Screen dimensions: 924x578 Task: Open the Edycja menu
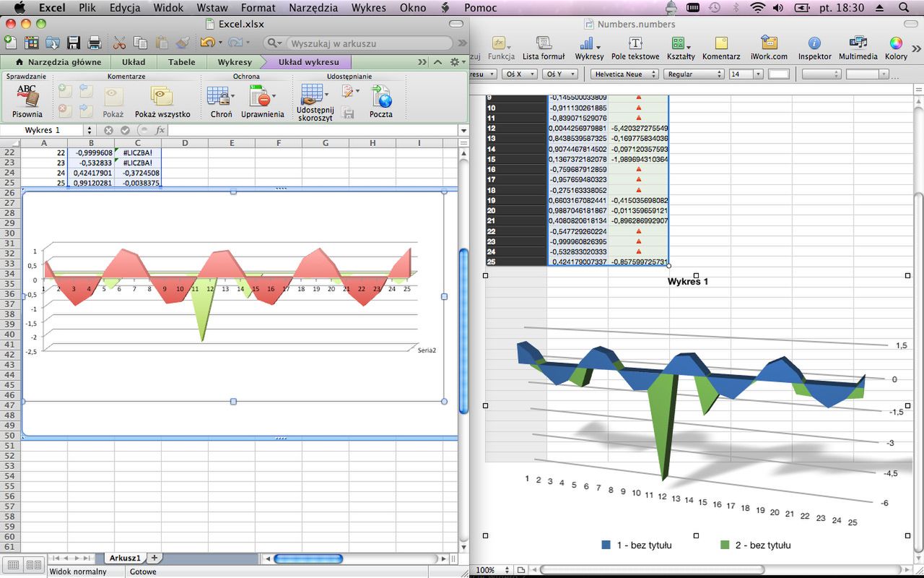pyautogui.click(x=125, y=8)
